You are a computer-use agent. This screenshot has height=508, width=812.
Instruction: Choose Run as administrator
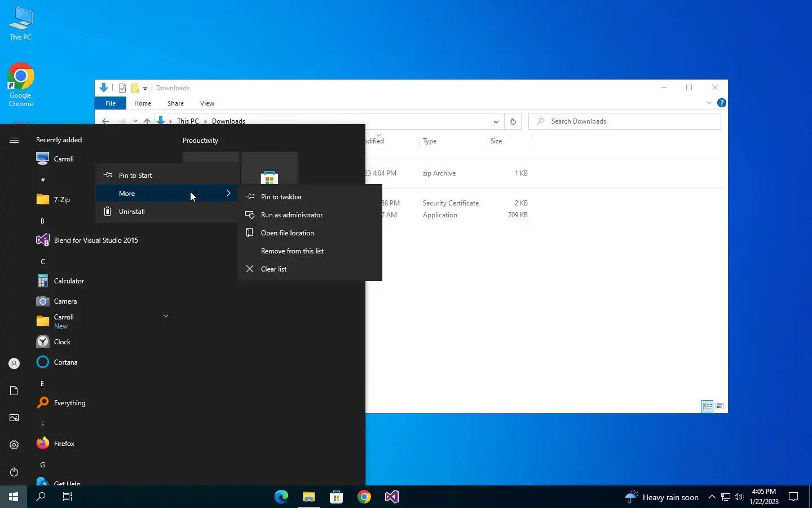[x=310, y=214]
